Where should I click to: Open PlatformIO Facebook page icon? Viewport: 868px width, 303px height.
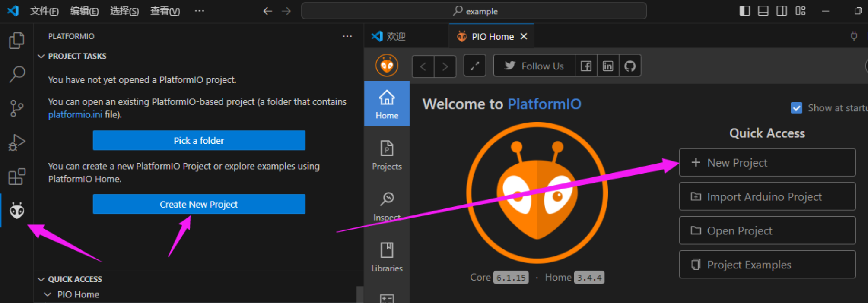(x=586, y=66)
